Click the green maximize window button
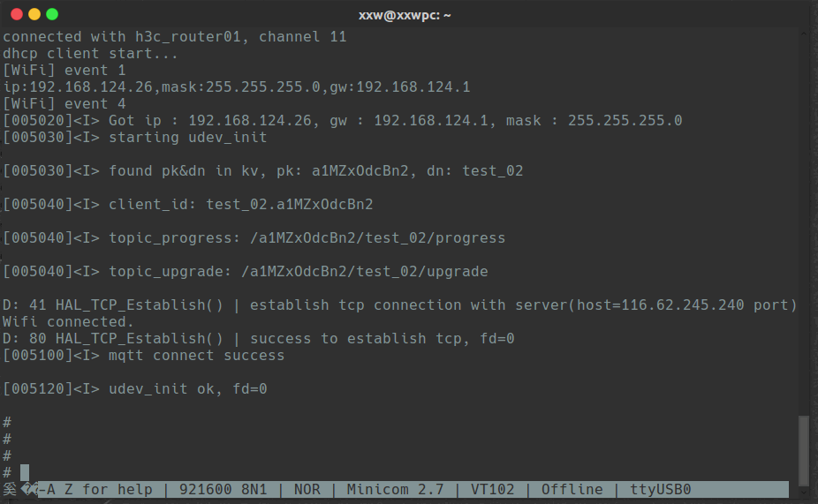The image size is (818, 504). click(52, 15)
